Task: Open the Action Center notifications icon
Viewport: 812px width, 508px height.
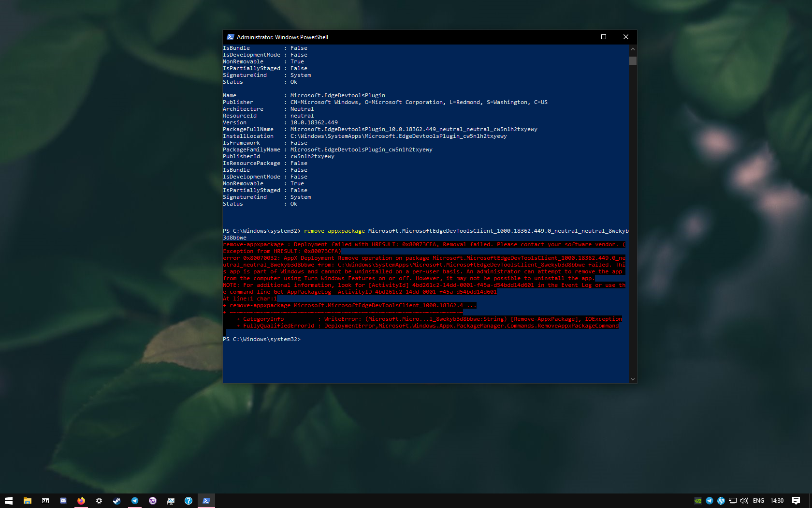Action: [796, 501]
